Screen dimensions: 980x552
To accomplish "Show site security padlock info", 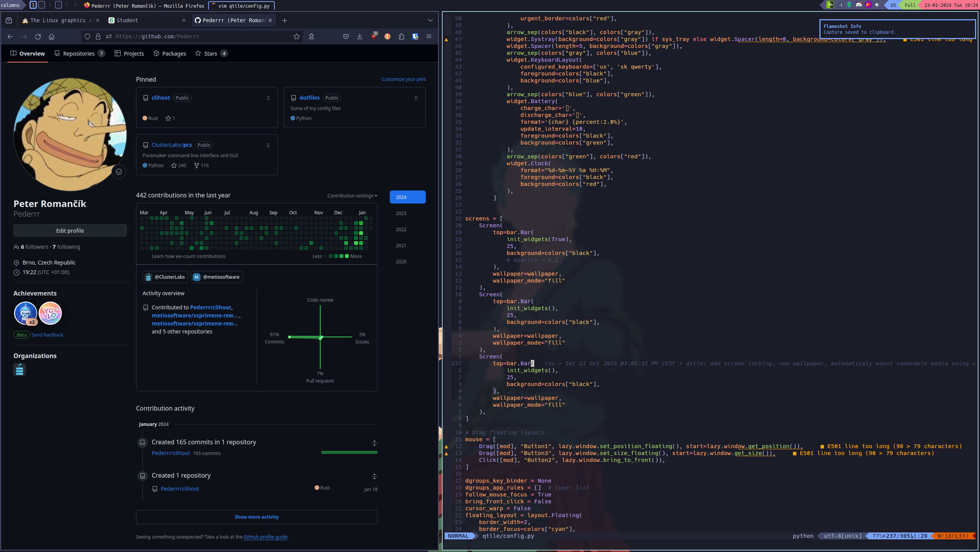I will [x=98, y=36].
